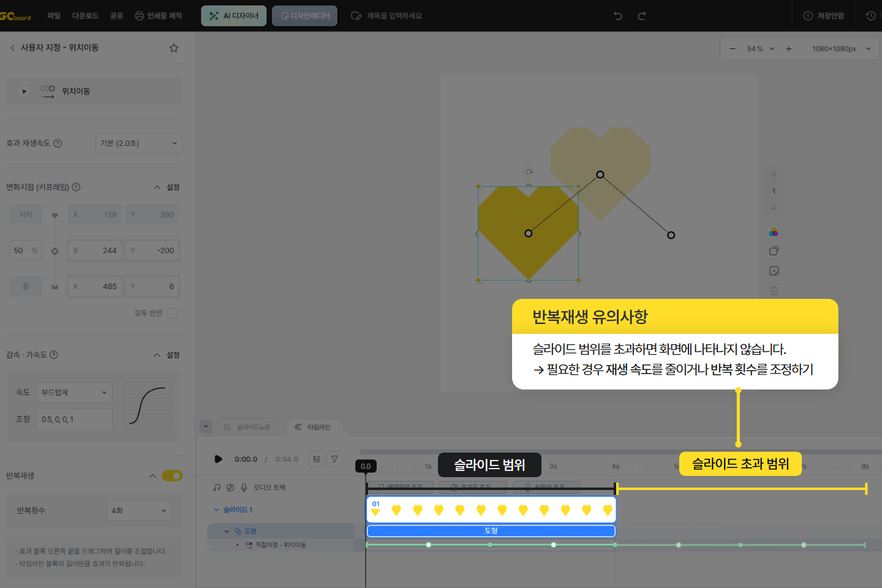The image size is (882, 588).
Task: Star the 위치이동 effect as favorite
Action: [x=174, y=48]
